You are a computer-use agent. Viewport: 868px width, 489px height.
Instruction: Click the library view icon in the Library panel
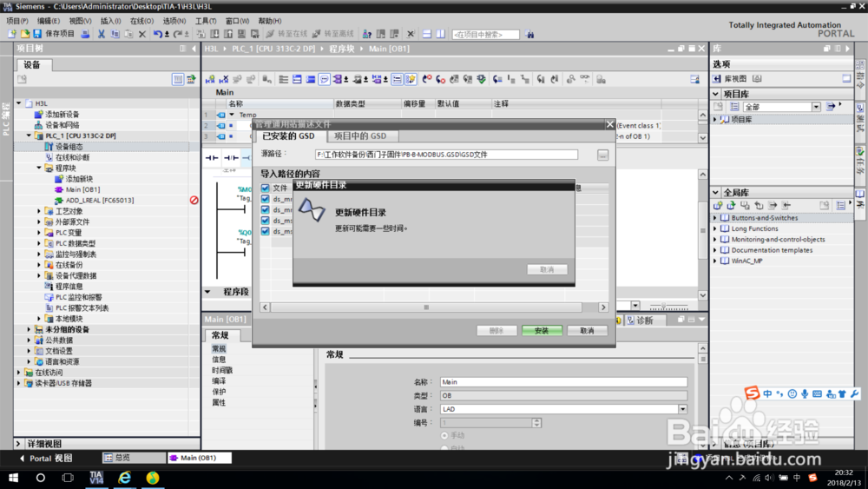point(717,79)
